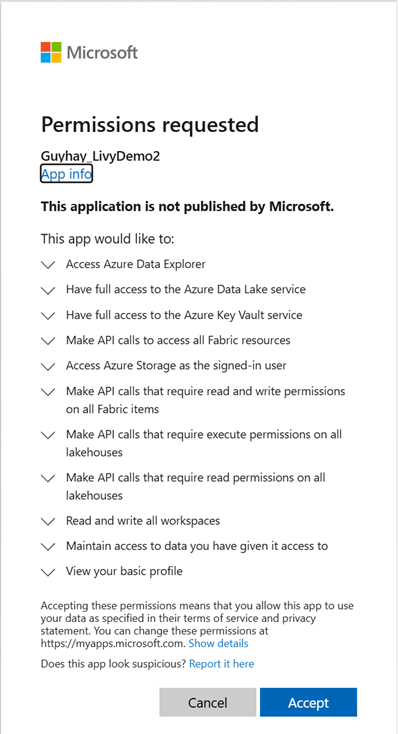The height and width of the screenshot is (734, 399).
Task: Click the Guyhay_LivyDemo2 app name text
Action: click(100, 156)
